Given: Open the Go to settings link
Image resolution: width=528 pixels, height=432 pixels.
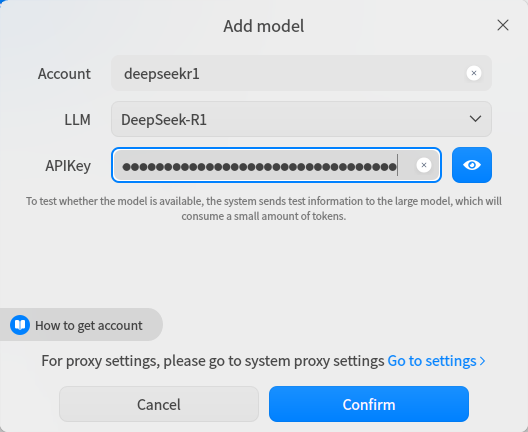Looking at the screenshot, I should pos(432,361).
